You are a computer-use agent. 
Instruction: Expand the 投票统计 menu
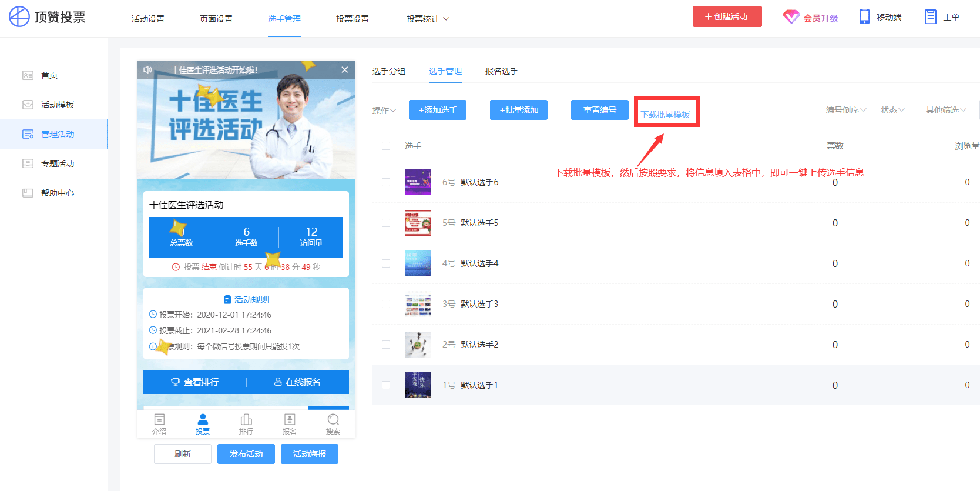(428, 19)
